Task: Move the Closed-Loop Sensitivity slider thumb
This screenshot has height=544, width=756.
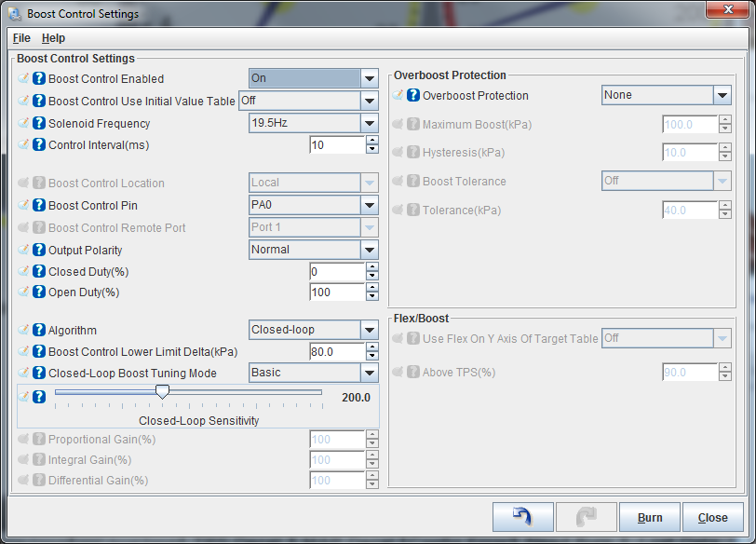Action: coord(163,391)
